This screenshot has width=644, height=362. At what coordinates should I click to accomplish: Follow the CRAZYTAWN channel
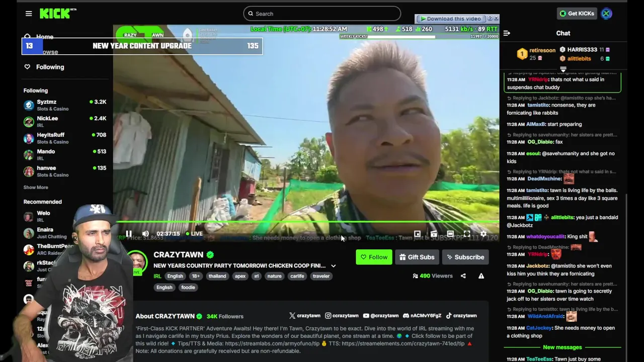pos(374,257)
